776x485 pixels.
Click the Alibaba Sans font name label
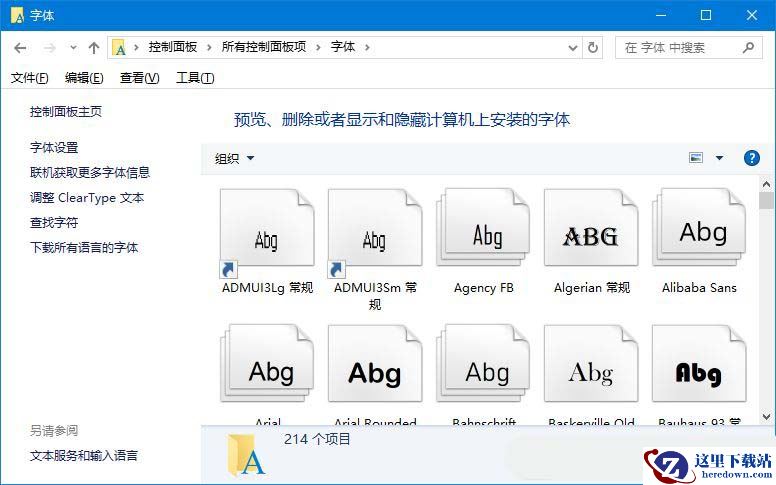coord(699,288)
